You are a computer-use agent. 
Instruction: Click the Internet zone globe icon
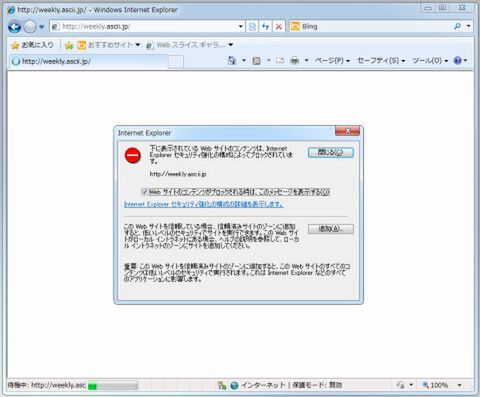pos(234,386)
